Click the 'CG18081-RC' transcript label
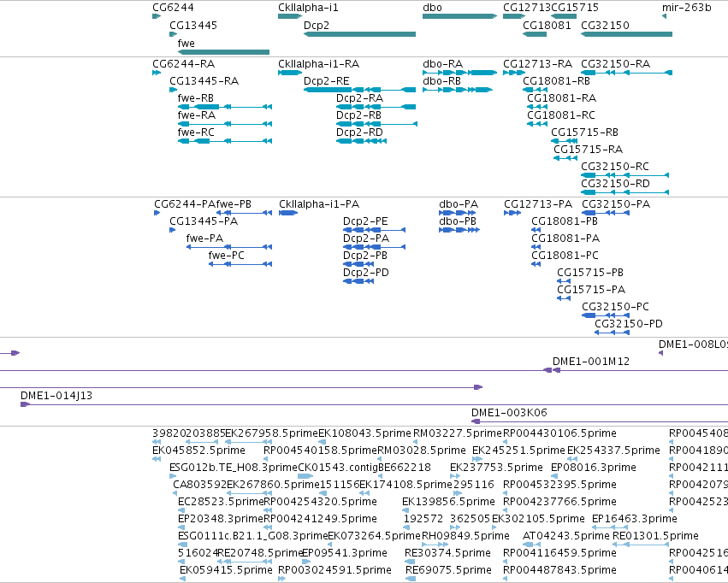 click(561, 115)
